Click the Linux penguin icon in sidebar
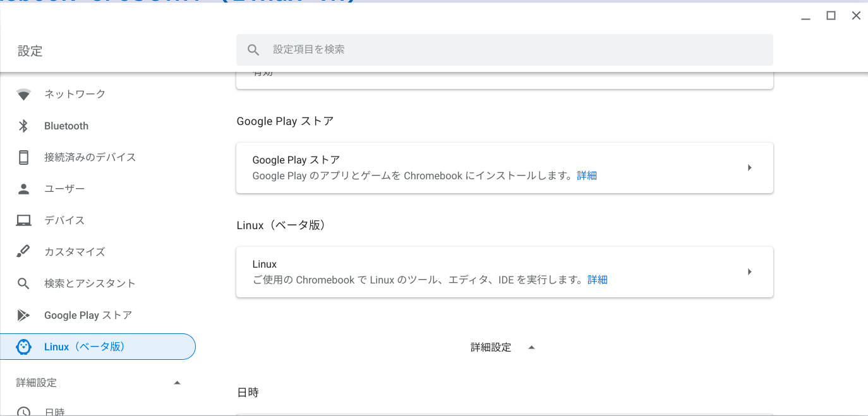868x416 pixels. point(23,347)
